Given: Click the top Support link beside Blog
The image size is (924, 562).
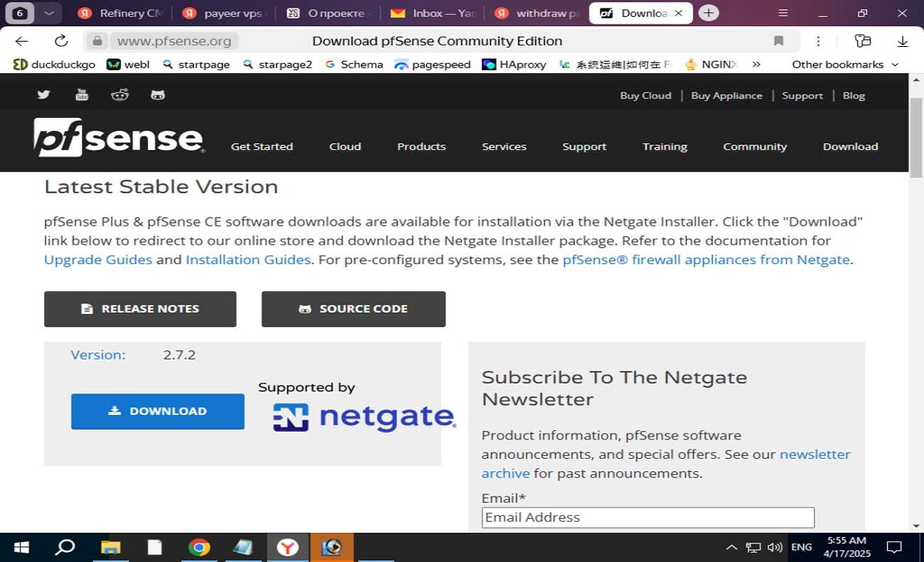Looking at the screenshot, I should (802, 95).
